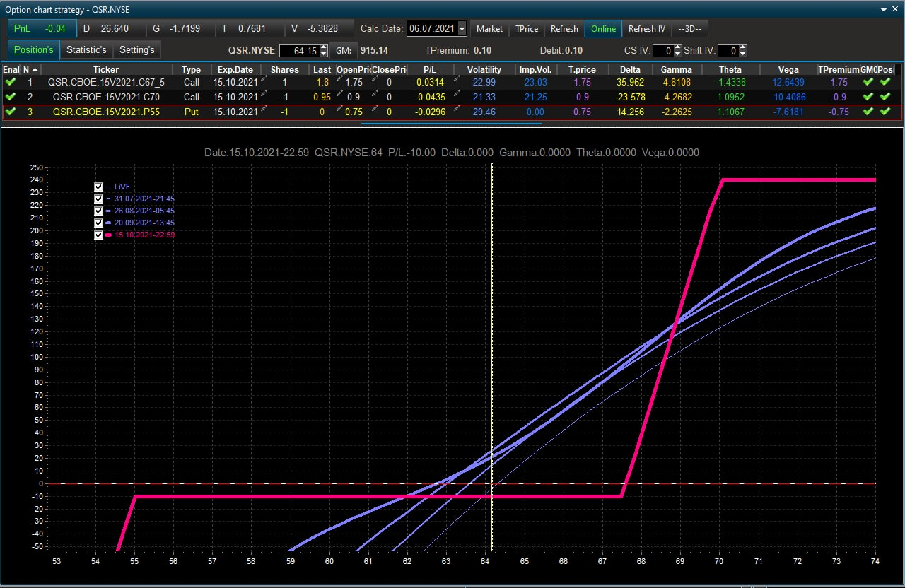Open the Setting's tab
Screen dimensions: 905x588
[x=137, y=50]
